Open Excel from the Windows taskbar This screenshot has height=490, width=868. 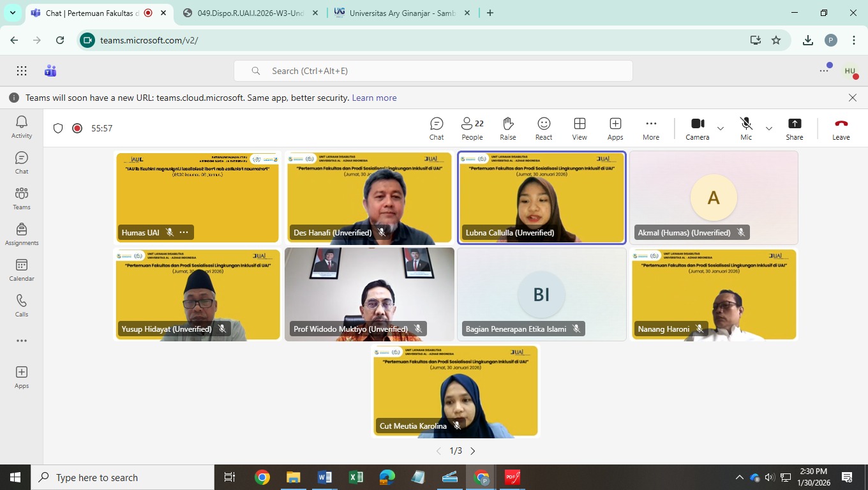[355, 477]
